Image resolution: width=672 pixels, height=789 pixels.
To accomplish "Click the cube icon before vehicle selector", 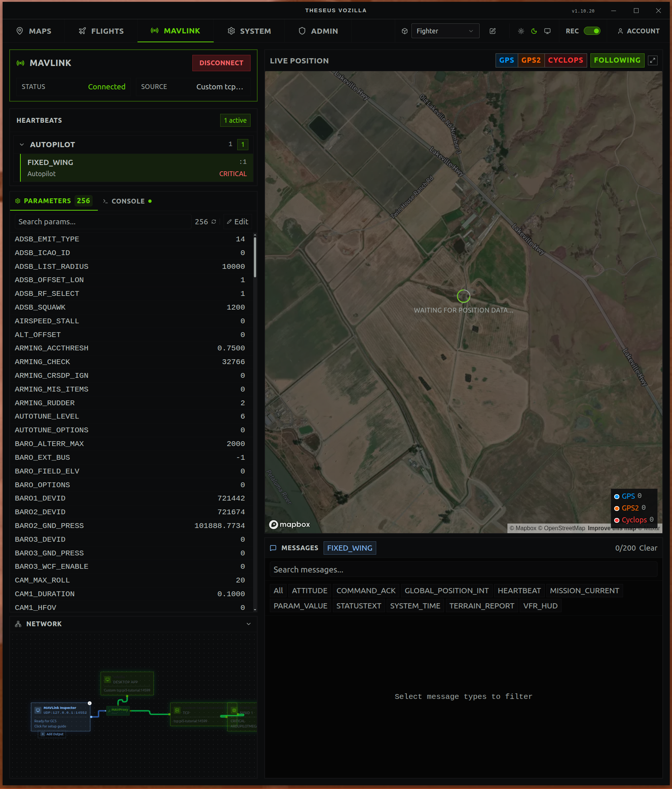I will 404,31.
